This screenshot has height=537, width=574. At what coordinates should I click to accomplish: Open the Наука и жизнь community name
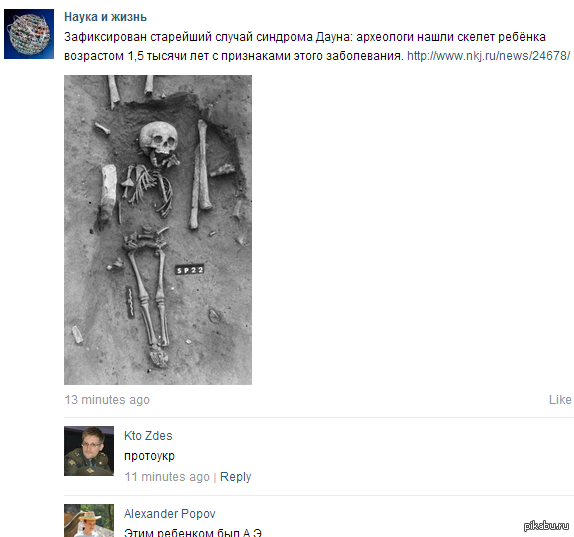[105, 17]
